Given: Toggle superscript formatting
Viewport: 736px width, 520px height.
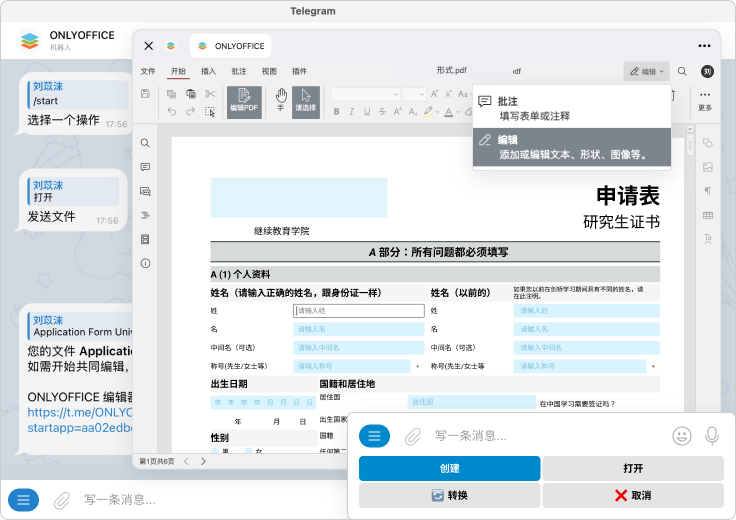Looking at the screenshot, I should [398, 112].
